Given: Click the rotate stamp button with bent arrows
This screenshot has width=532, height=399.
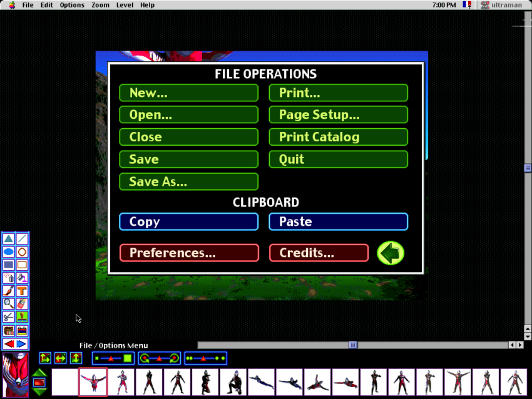Looking at the screenshot, I should pos(45,358).
